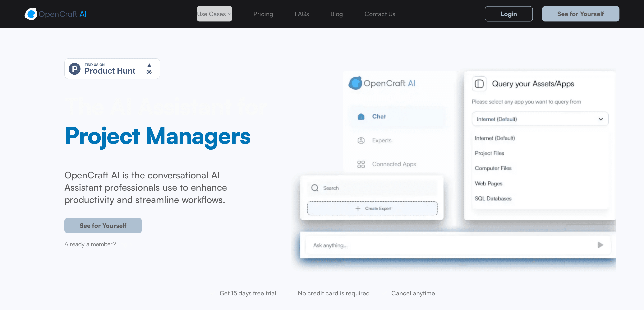This screenshot has height=336, width=644.
Task: Choose Web Pages from the app list
Action: pos(488,183)
